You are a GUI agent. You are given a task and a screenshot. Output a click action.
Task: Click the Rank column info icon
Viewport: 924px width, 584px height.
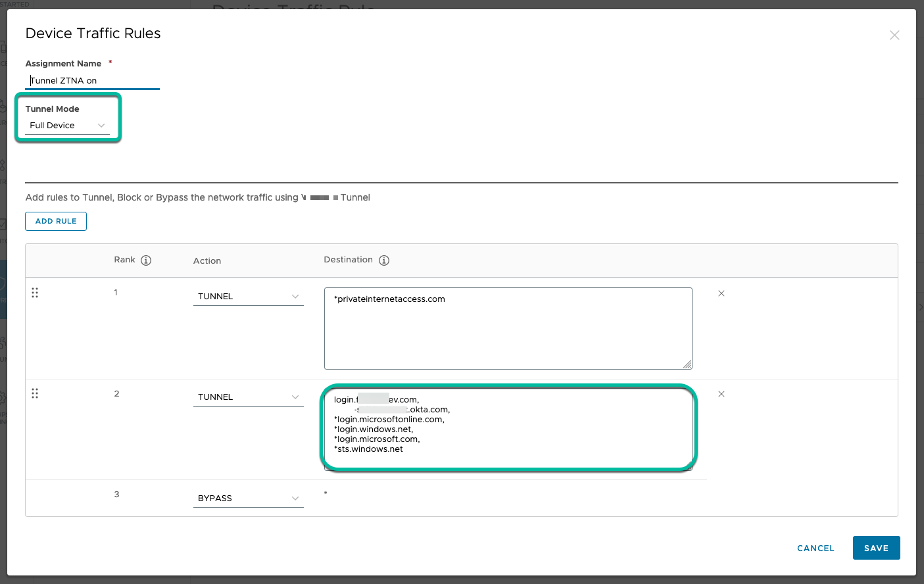[x=146, y=259]
